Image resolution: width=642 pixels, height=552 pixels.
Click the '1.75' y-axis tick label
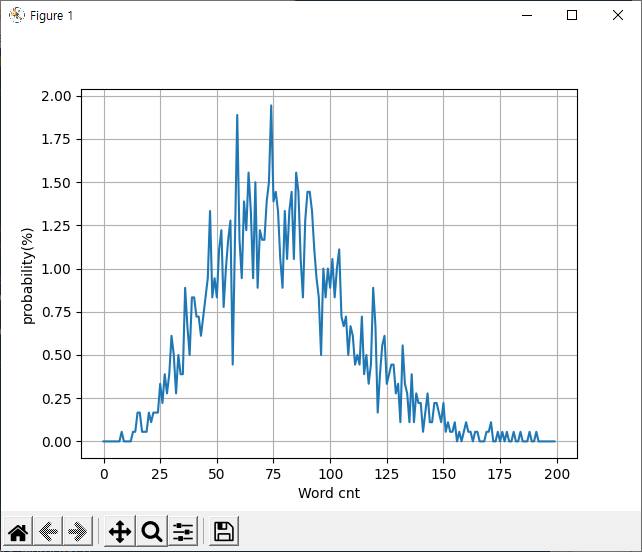[x=56, y=139]
